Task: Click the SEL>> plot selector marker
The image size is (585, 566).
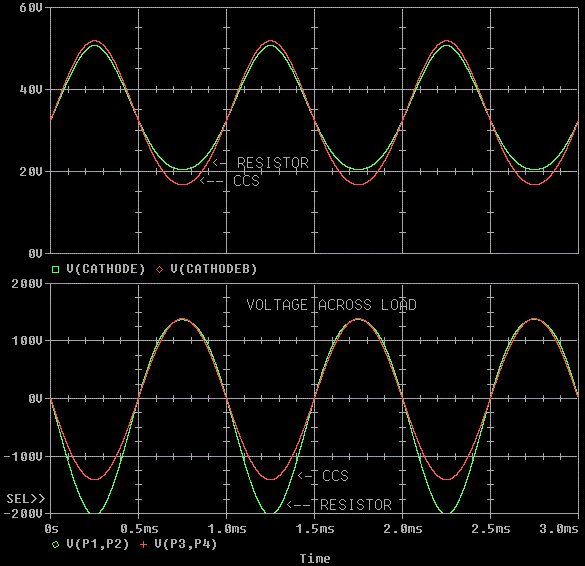Action: point(25,498)
